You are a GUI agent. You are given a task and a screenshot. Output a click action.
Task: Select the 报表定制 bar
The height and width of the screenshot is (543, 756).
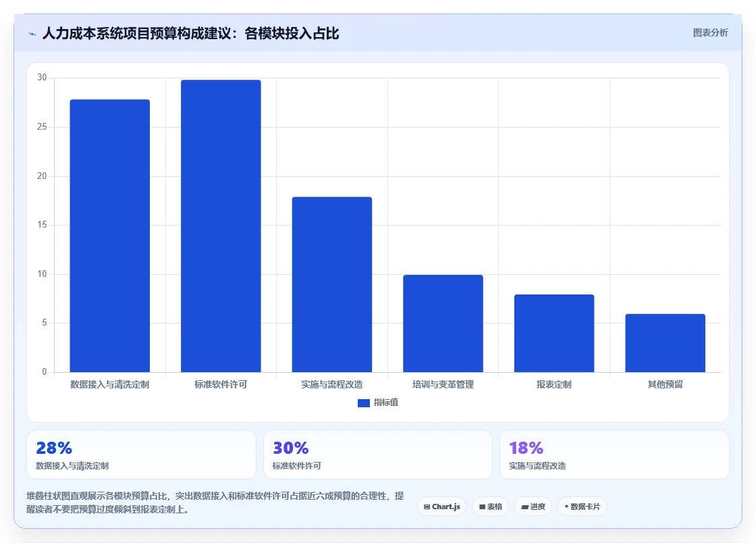tap(554, 333)
